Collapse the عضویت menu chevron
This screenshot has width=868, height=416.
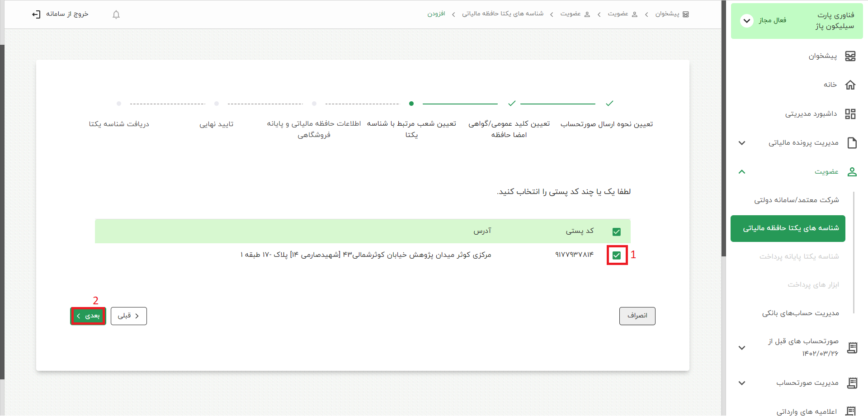pyautogui.click(x=742, y=172)
